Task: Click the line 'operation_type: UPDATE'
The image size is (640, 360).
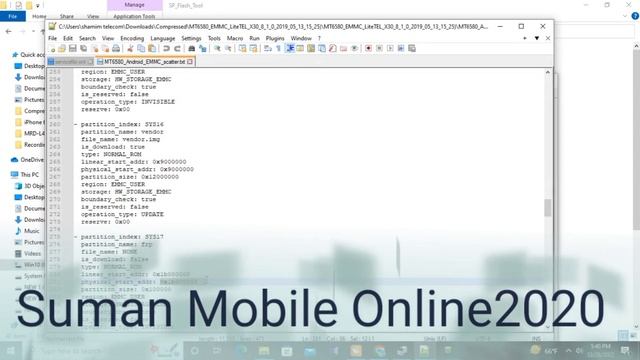Action: [122, 214]
